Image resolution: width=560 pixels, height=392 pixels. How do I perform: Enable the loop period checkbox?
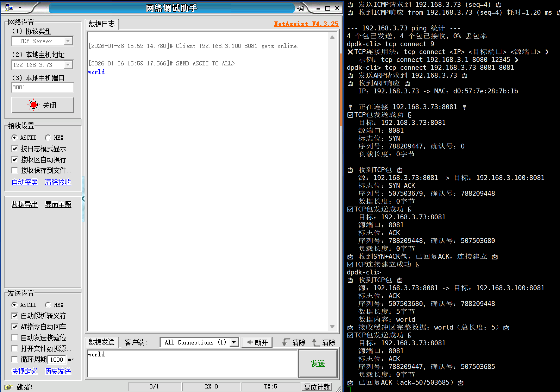15,359
